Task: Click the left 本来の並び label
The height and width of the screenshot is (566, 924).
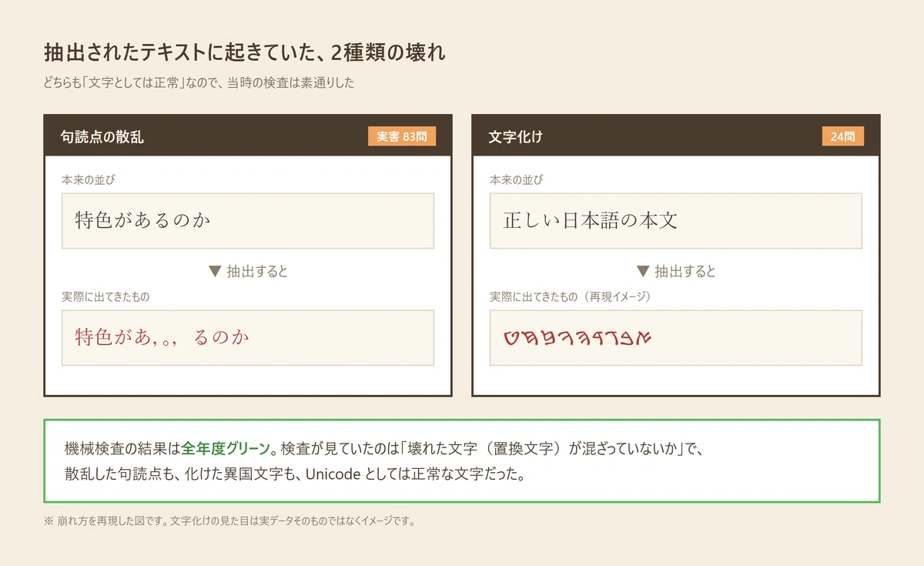Action: coord(89,179)
